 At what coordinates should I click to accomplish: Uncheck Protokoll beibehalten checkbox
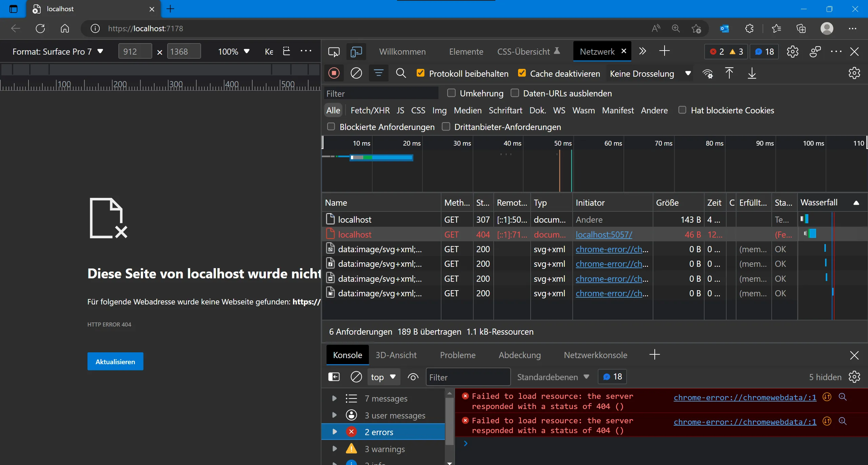point(420,73)
